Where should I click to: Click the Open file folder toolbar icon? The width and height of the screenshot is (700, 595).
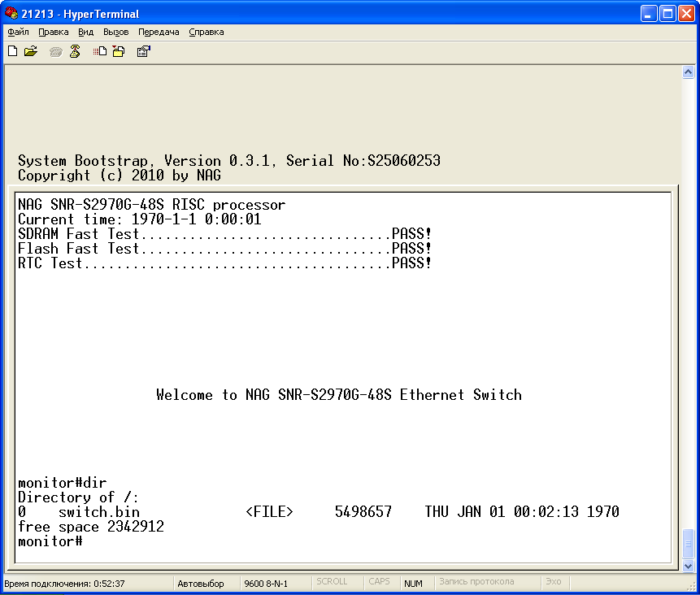pos(31,52)
